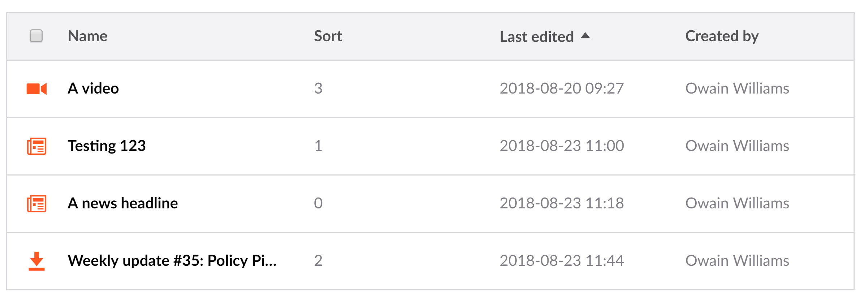Screen dimensions: 868x303
Task: Open the "A news headline" item
Action: [x=123, y=203]
